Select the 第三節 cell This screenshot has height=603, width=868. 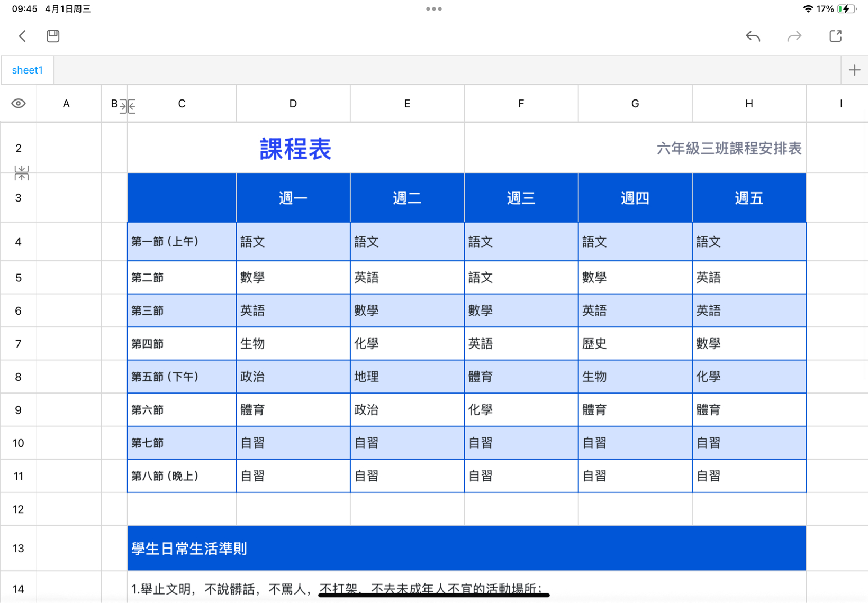(x=182, y=310)
